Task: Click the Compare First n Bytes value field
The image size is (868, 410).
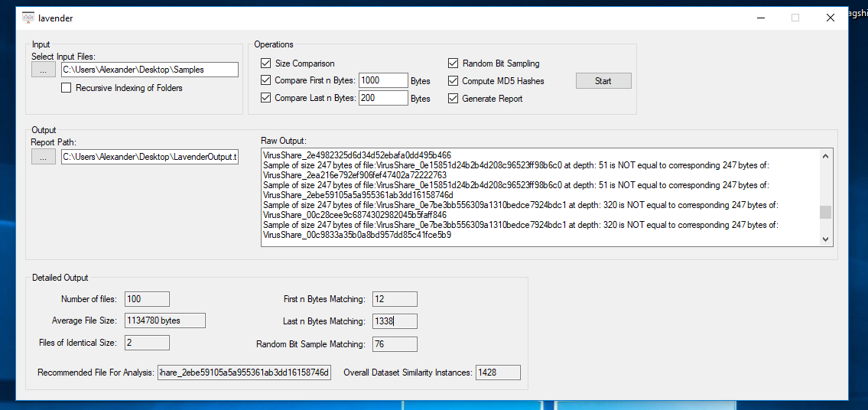Action: tap(382, 80)
